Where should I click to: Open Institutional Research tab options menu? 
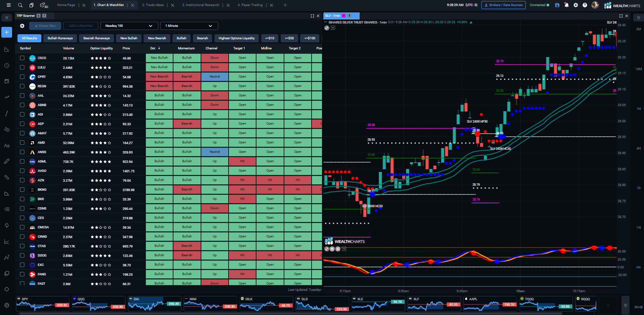[x=223, y=5]
